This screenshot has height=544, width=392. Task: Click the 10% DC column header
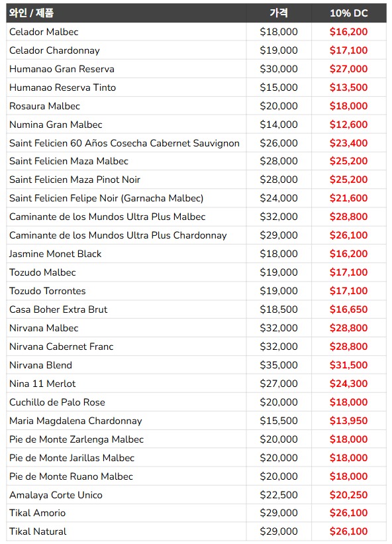[x=349, y=13]
